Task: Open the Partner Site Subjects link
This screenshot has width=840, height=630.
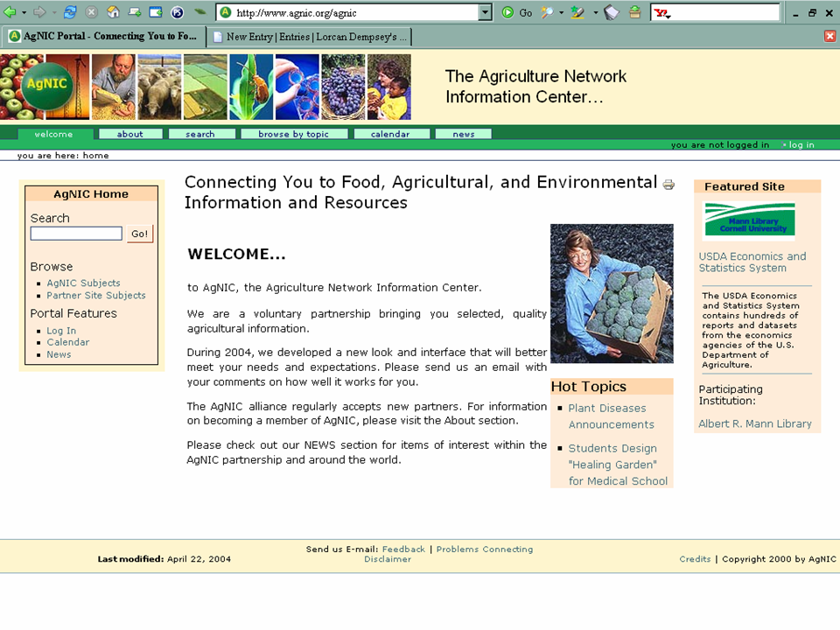Action: [96, 295]
